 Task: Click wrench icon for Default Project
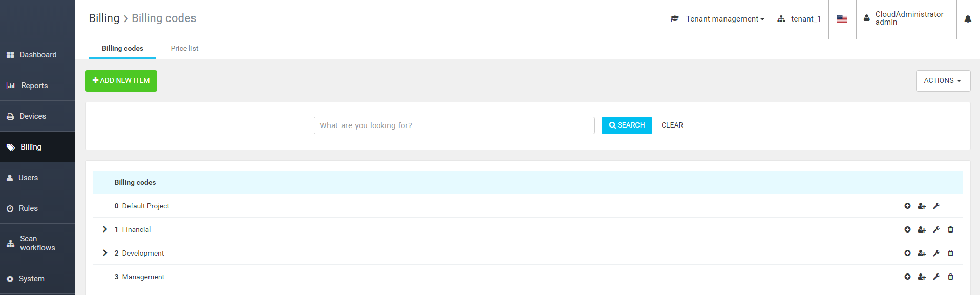point(936,206)
